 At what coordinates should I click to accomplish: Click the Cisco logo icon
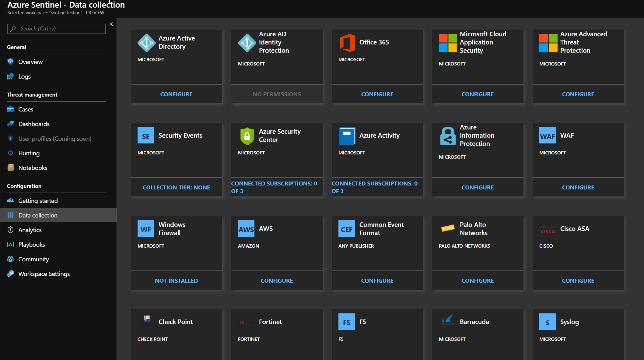548,229
